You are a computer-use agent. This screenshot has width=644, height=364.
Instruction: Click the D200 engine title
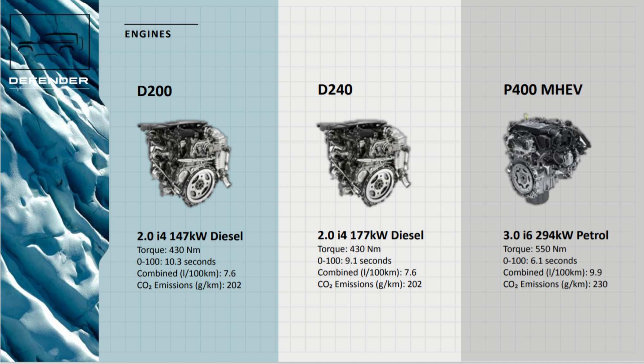tap(154, 91)
